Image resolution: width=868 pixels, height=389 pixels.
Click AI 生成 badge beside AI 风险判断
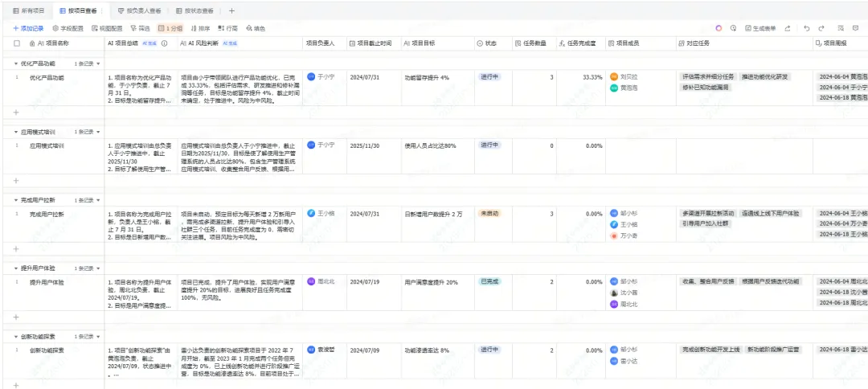(x=230, y=43)
